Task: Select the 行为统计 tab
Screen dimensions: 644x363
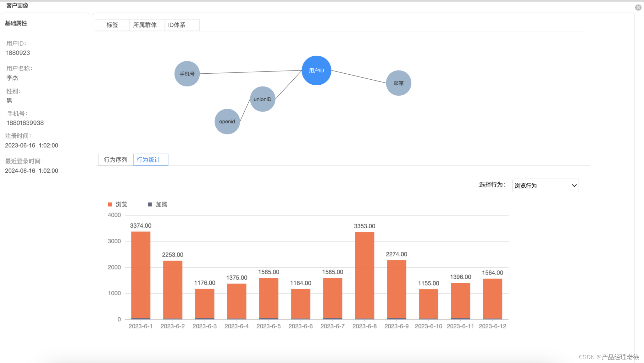Action: coord(148,160)
